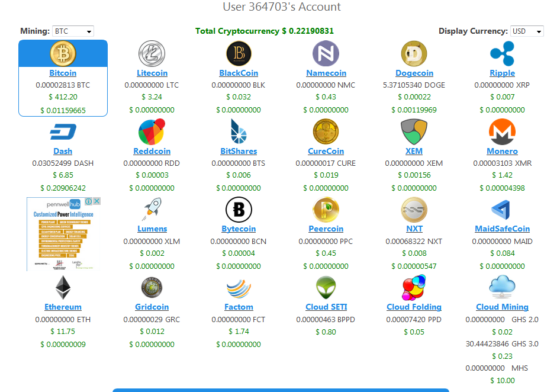Follow the Reddcoin link

pos(152,151)
